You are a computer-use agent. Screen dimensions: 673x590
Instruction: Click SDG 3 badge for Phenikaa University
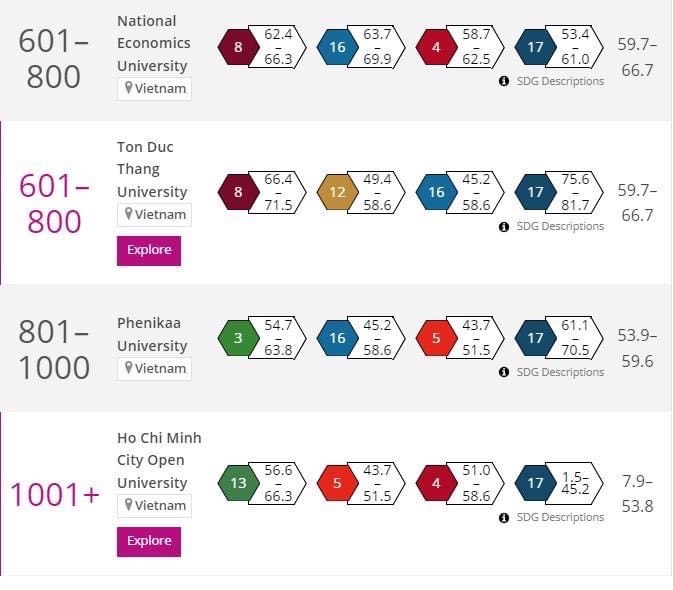click(238, 338)
